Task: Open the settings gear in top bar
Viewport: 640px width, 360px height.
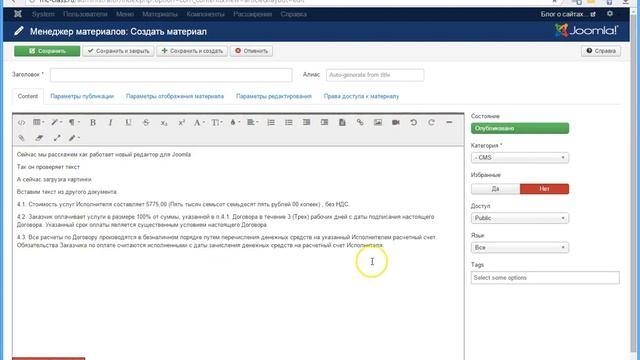Action: click(609, 13)
